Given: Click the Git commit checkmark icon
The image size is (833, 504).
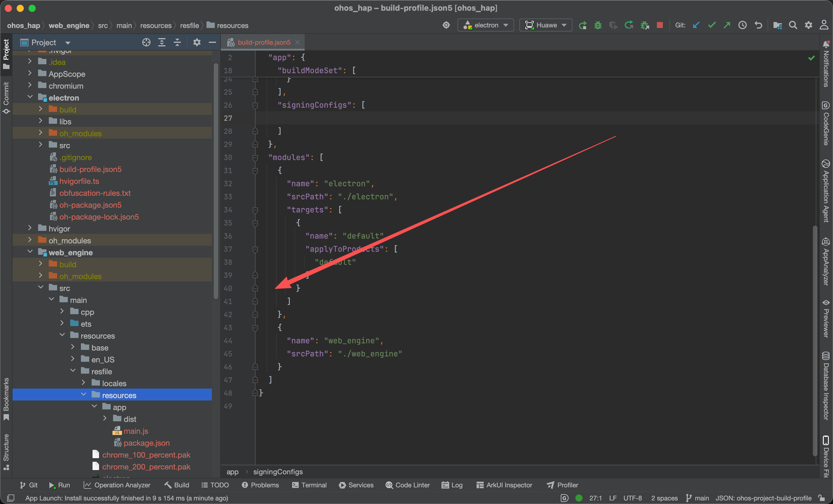Looking at the screenshot, I should click(x=712, y=25).
